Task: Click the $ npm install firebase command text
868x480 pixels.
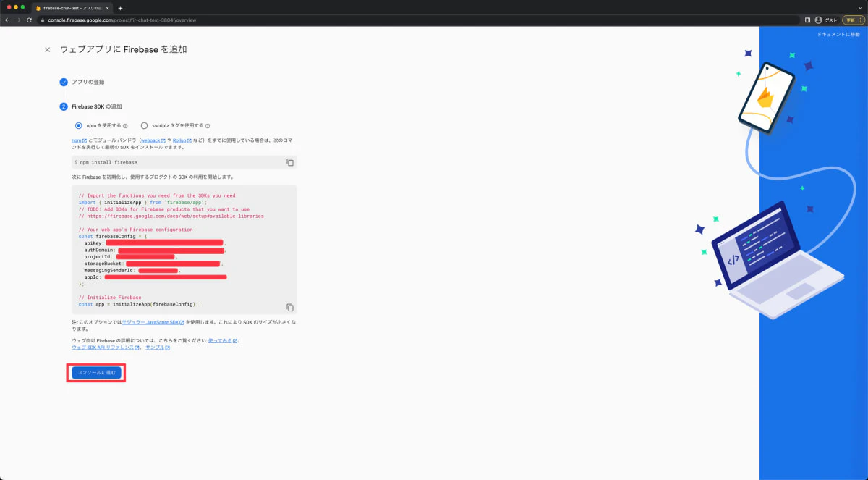Action: (x=106, y=162)
